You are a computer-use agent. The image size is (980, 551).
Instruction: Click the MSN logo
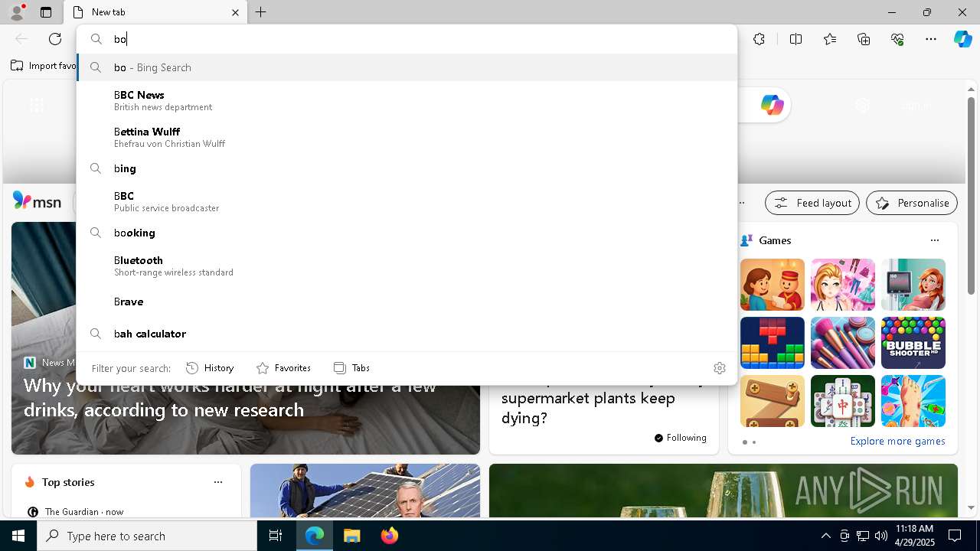click(37, 201)
